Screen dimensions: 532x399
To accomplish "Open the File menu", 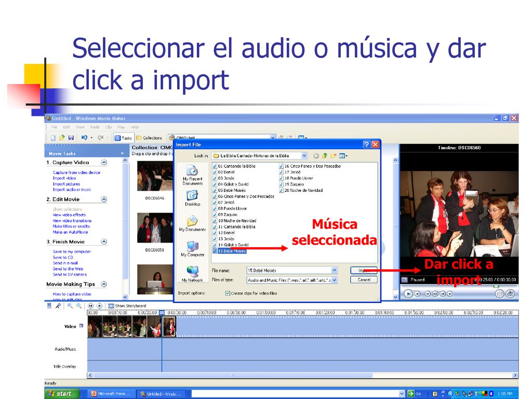I will (54, 127).
